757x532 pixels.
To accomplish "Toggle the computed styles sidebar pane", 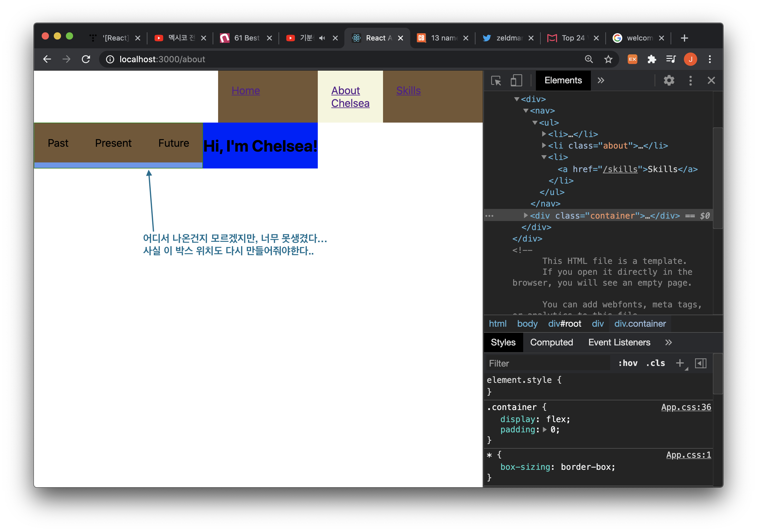I will [701, 363].
